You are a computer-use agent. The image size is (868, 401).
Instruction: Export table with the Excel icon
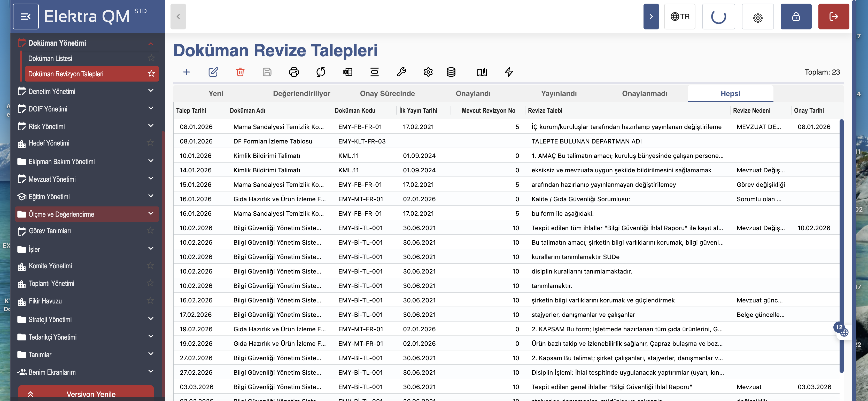[347, 72]
